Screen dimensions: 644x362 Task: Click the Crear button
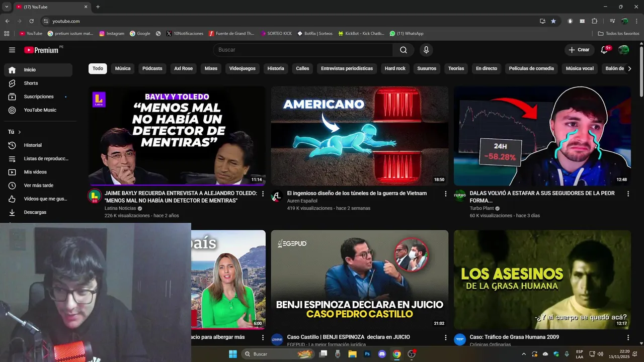pyautogui.click(x=579, y=50)
